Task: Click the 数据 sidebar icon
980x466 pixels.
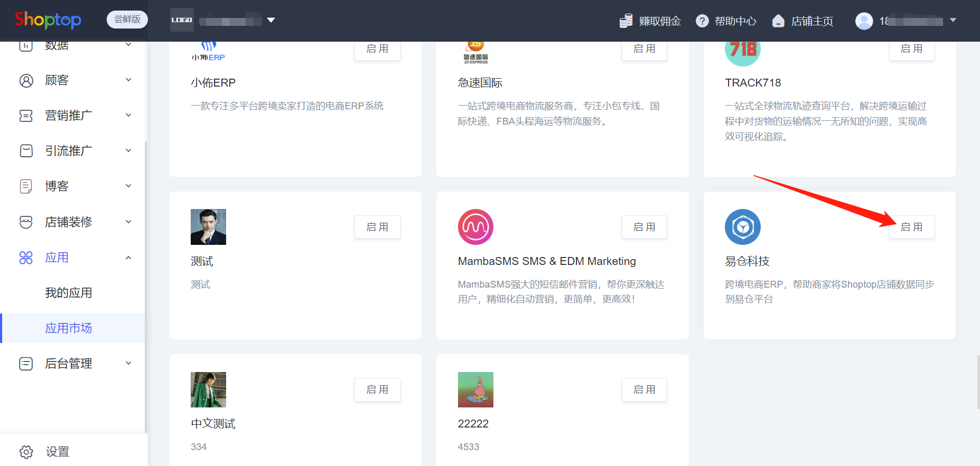Action: coord(26,45)
